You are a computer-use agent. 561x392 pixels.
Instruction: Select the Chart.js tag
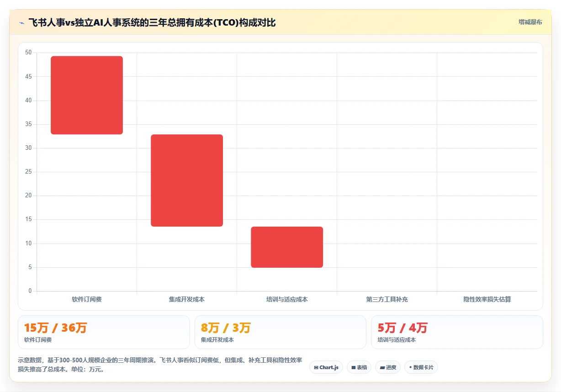(x=326, y=367)
